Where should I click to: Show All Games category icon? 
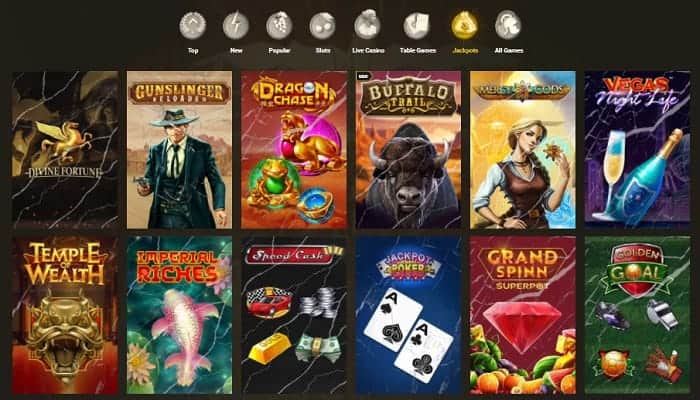point(508,25)
